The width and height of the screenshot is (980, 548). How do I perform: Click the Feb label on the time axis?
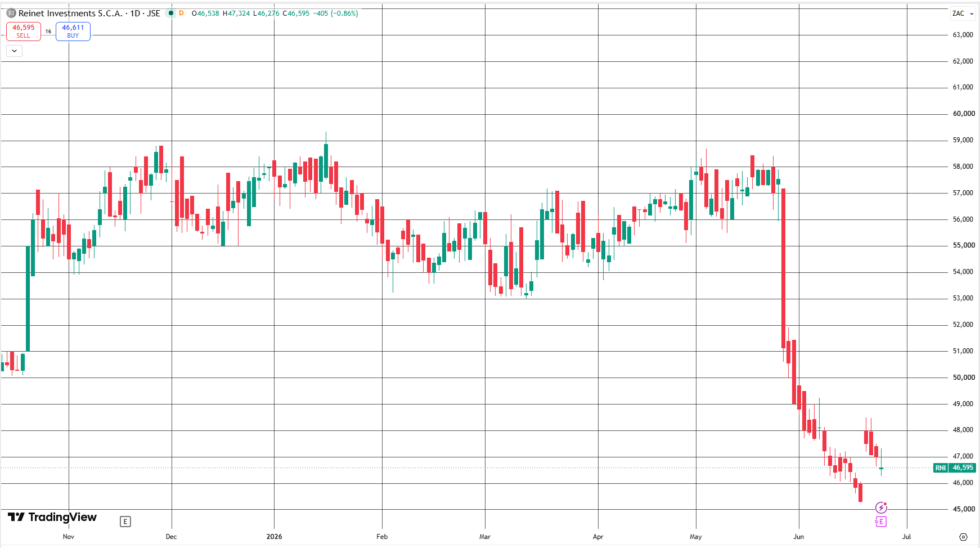click(x=382, y=537)
